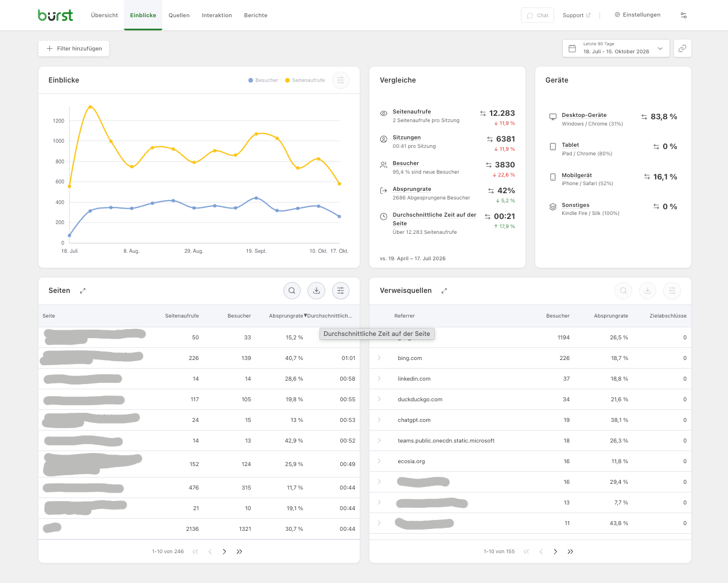Expand linkedin.com referrer row
728x583 pixels.
379,378
